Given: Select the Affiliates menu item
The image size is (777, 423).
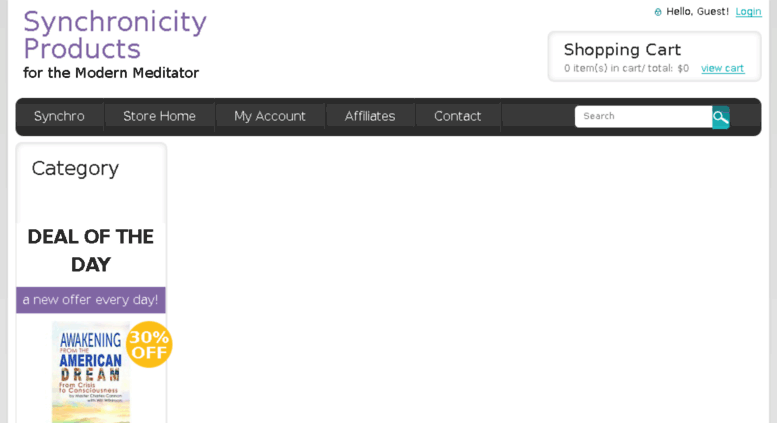Looking at the screenshot, I should click(370, 116).
